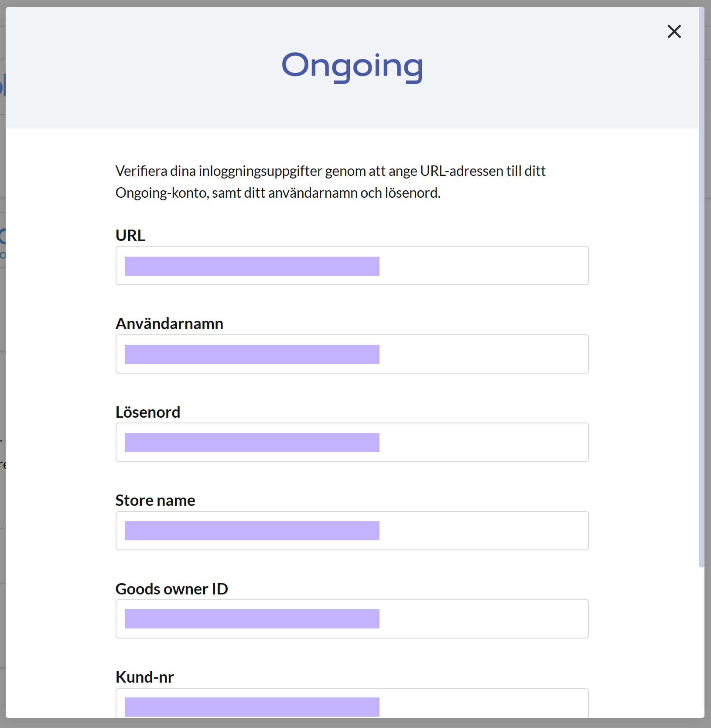
Task: Click the Kund-nr field label
Action: [144, 677]
